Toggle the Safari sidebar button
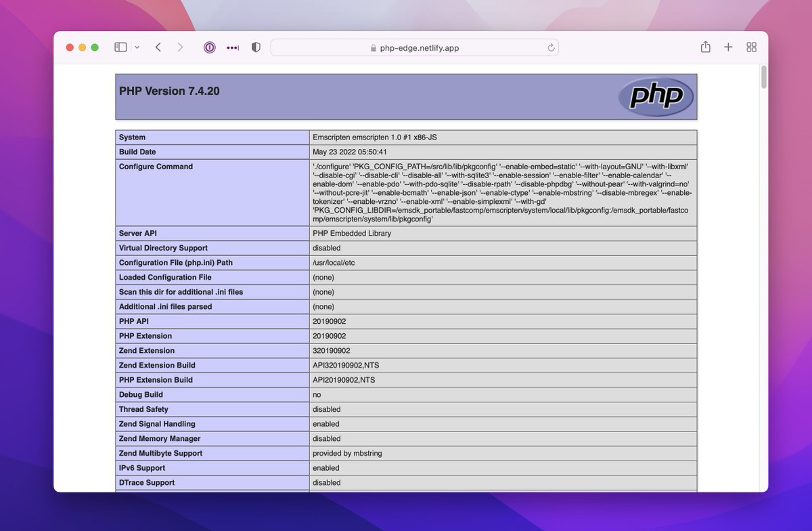Viewport: 812px width, 531px height. click(120, 47)
